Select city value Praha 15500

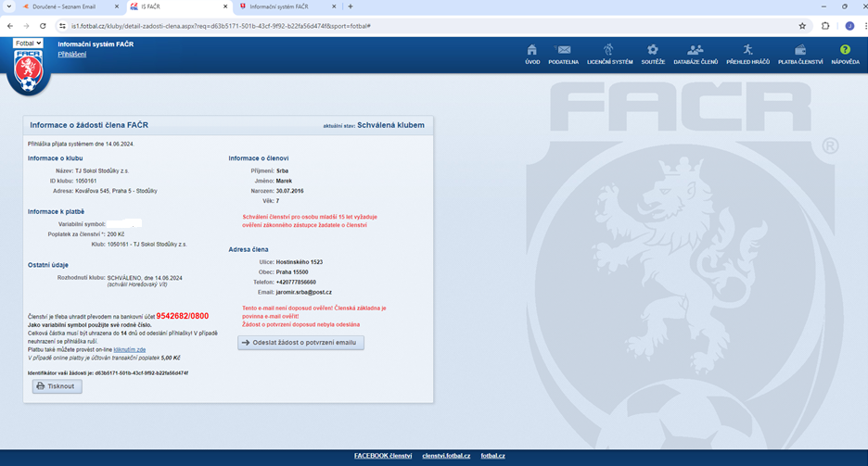click(292, 272)
